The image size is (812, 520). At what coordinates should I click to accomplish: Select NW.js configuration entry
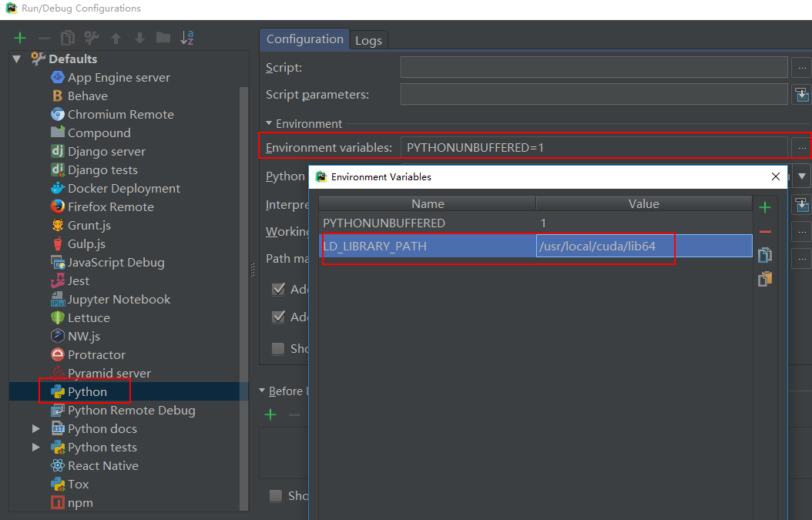tap(84, 337)
